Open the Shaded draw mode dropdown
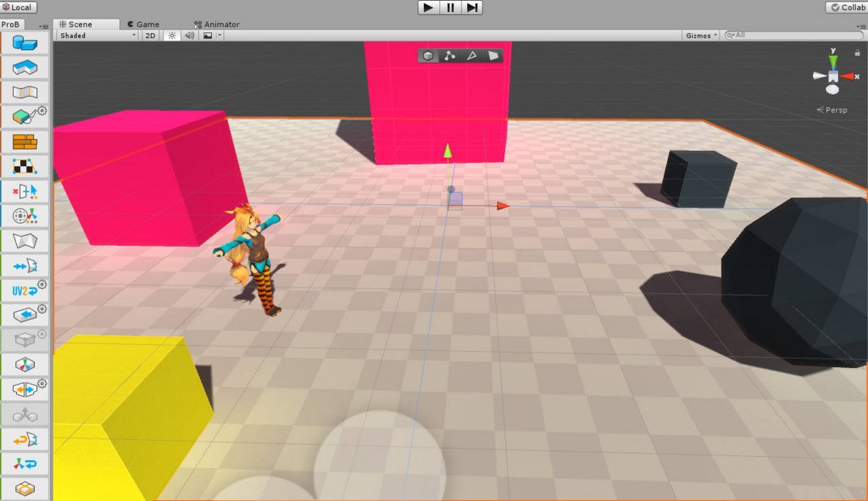This screenshot has width=868, height=501. point(97,36)
